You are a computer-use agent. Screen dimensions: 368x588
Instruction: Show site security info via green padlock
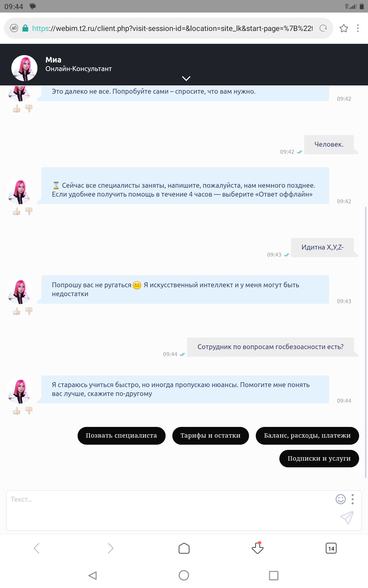pyautogui.click(x=25, y=28)
